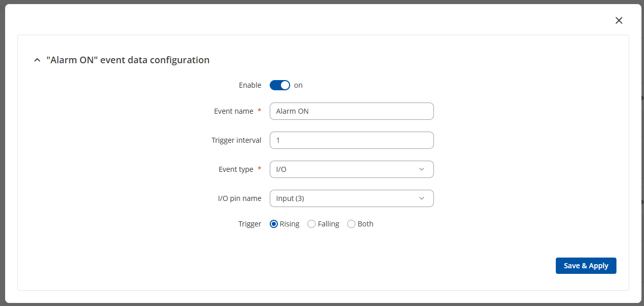644x306 pixels.
Task: Focus the Event name input field
Action: point(351,111)
